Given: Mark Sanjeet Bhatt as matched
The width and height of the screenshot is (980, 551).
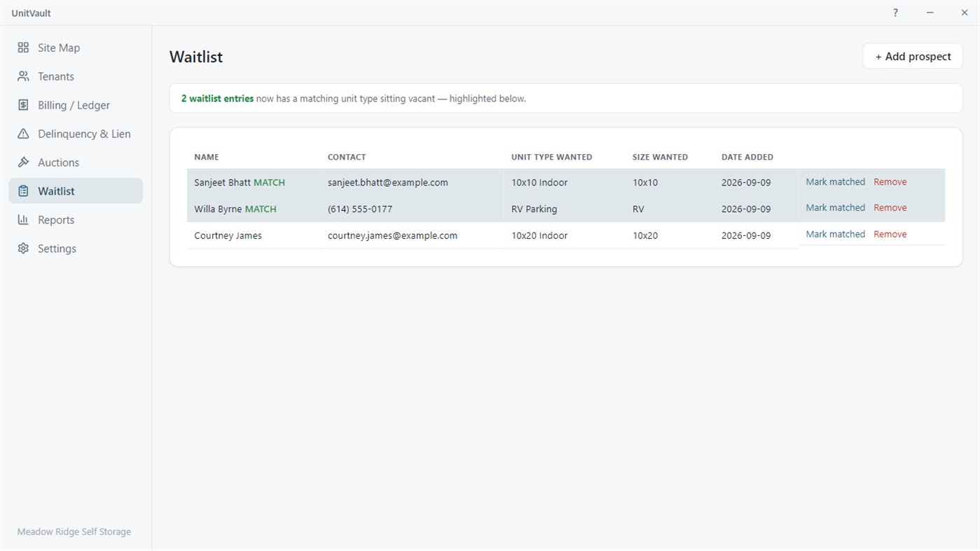Looking at the screenshot, I should [x=835, y=182].
